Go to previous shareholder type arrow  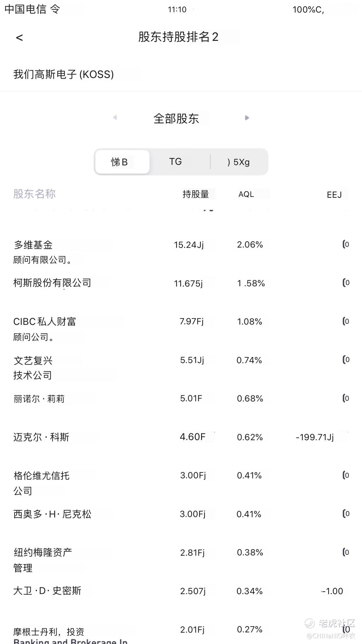tap(115, 118)
